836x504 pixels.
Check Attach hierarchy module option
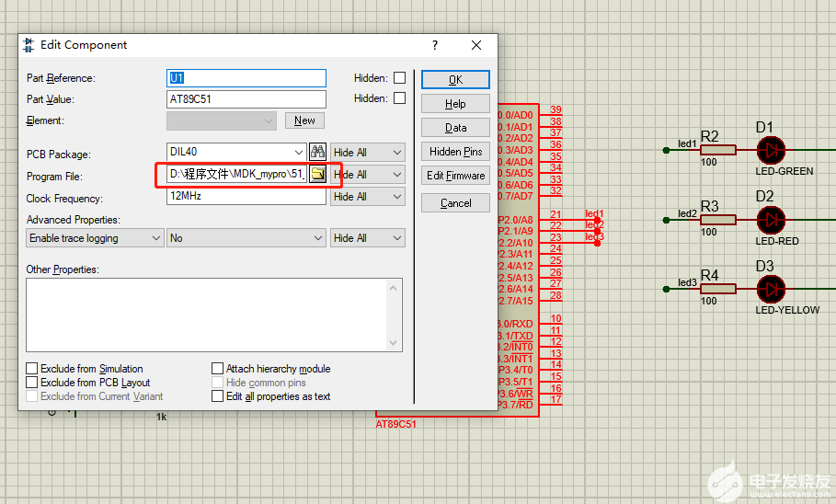[x=218, y=369]
